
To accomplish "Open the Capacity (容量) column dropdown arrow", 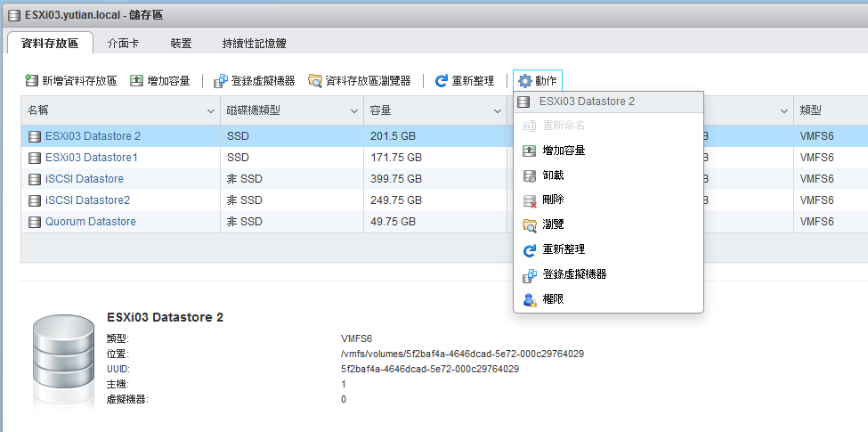I will point(497,112).
